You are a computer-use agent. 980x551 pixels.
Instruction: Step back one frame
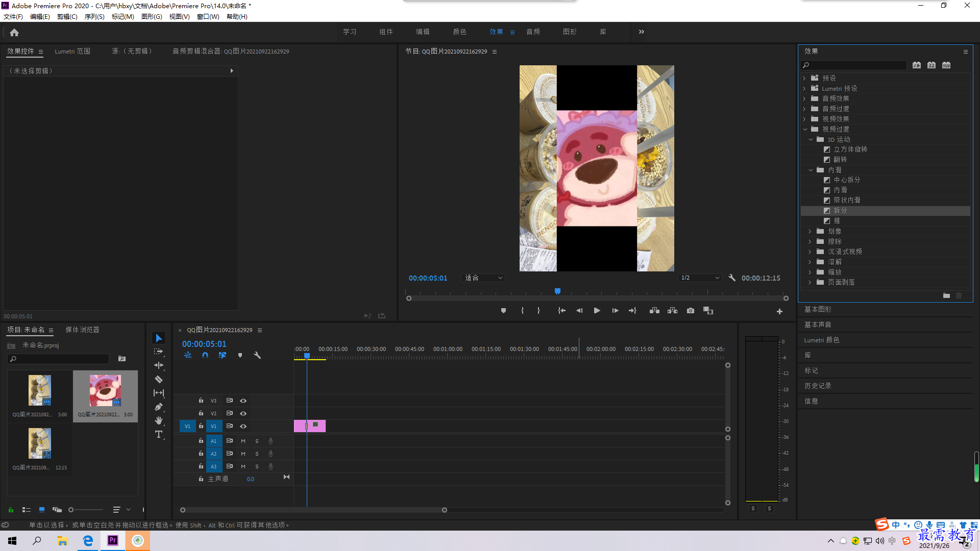[579, 311]
